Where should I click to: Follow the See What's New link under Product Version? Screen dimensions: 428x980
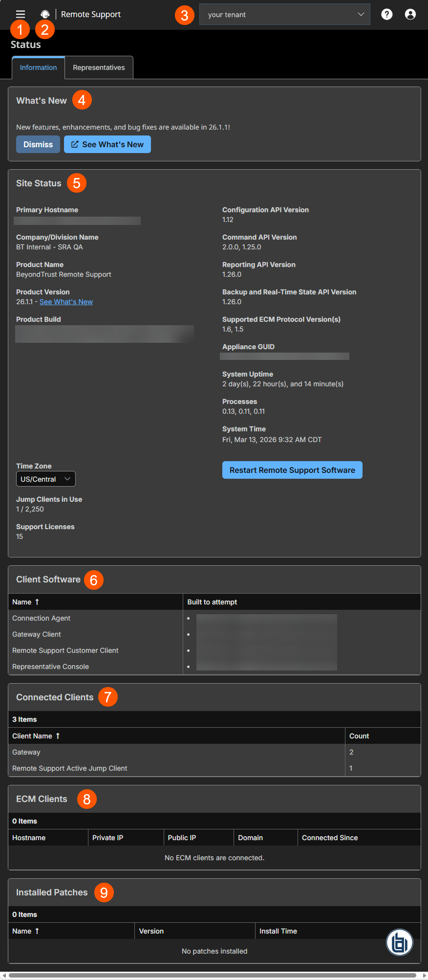pyautogui.click(x=66, y=302)
